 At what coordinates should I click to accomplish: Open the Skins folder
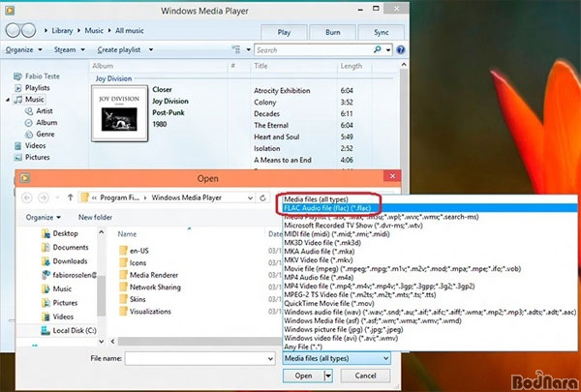(x=138, y=299)
